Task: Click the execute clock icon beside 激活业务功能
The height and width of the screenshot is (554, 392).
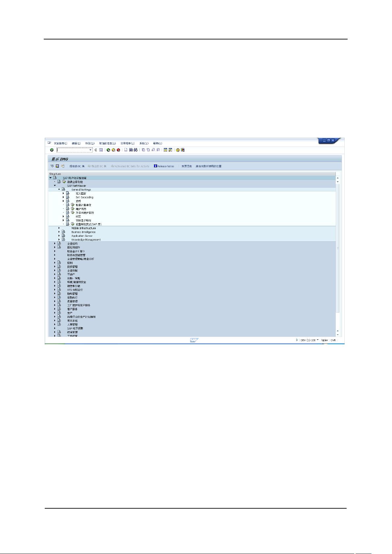Action: [x=64, y=182]
